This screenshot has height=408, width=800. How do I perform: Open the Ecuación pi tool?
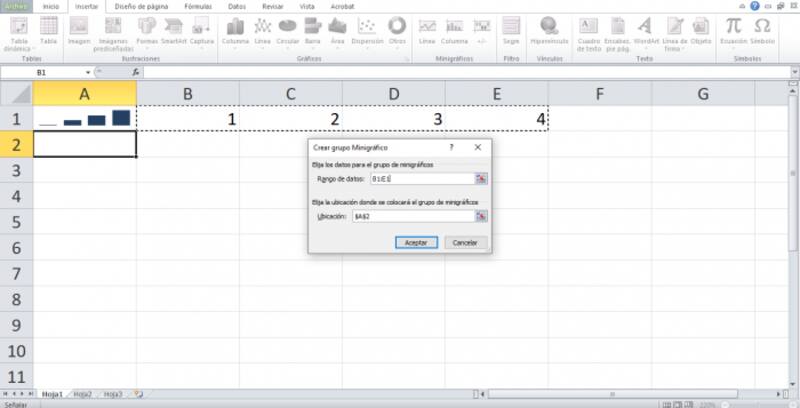point(734,29)
